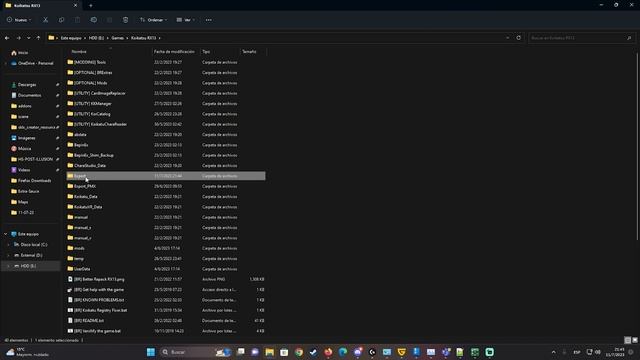This screenshot has width=640, height=360.
Task: Select the [OPTIONAL] BRExtras folder
Action: (166, 73)
